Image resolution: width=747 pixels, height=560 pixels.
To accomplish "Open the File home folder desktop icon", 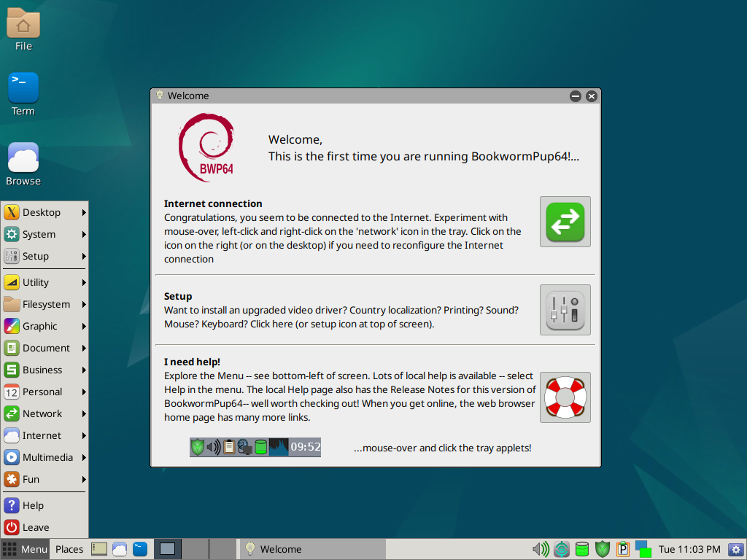I will [23, 29].
